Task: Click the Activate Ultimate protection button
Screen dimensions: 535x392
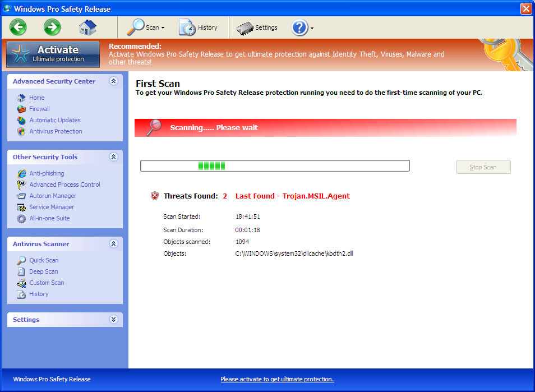Action: point(53,54)
